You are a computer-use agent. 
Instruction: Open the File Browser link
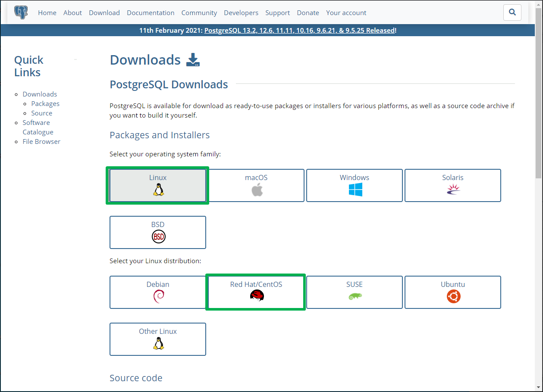coord(41,141)
